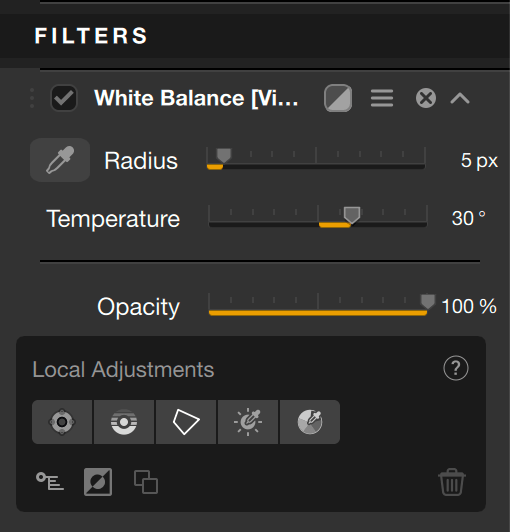The image size is (510, 532).
Task: Delete the local adjustment with the trash icon
Action: point(452,482)
